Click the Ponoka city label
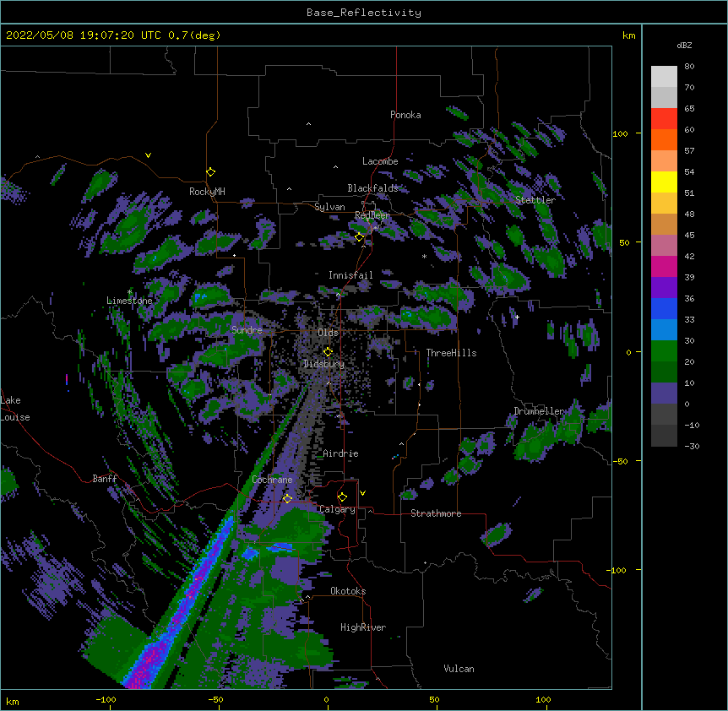The width and height of the screenshot is (728, 711). tap(405, 115)
